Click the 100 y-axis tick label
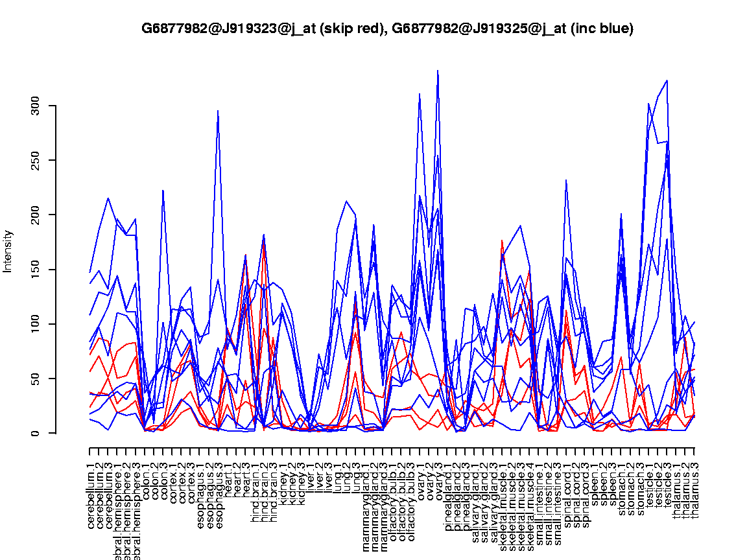747x560 pixels. 36,324
